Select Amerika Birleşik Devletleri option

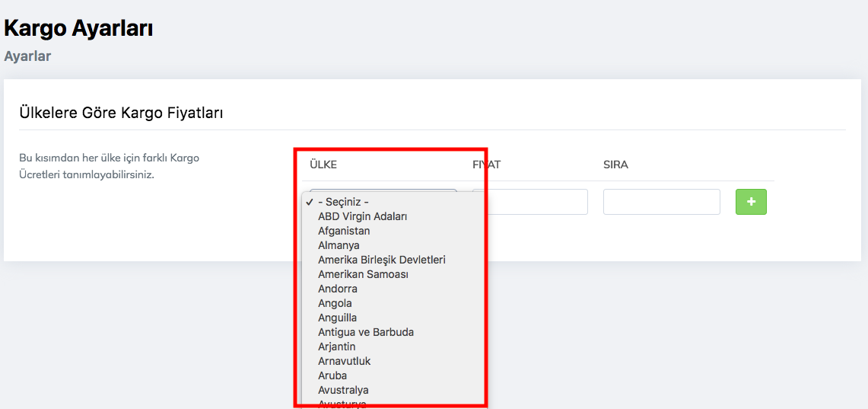[x=381, y=260]
